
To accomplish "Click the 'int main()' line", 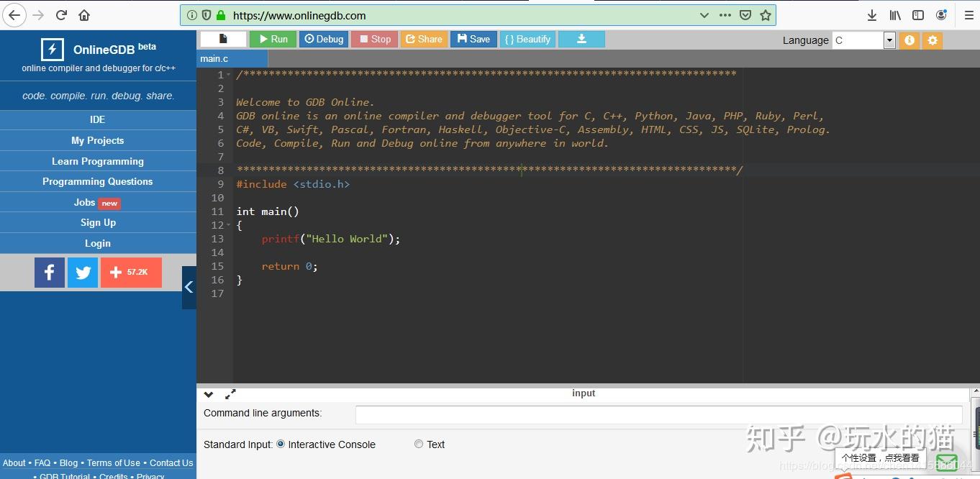I will 268,211.
